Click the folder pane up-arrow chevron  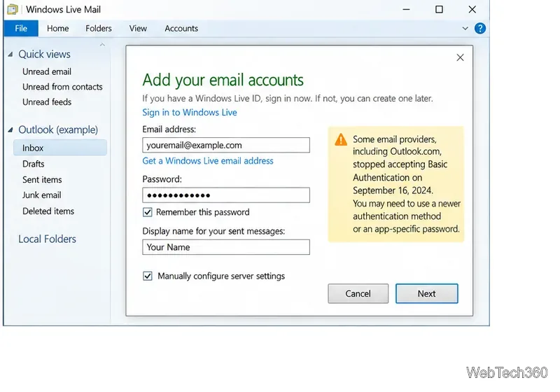pyautogui.click(x=102, y=45)
